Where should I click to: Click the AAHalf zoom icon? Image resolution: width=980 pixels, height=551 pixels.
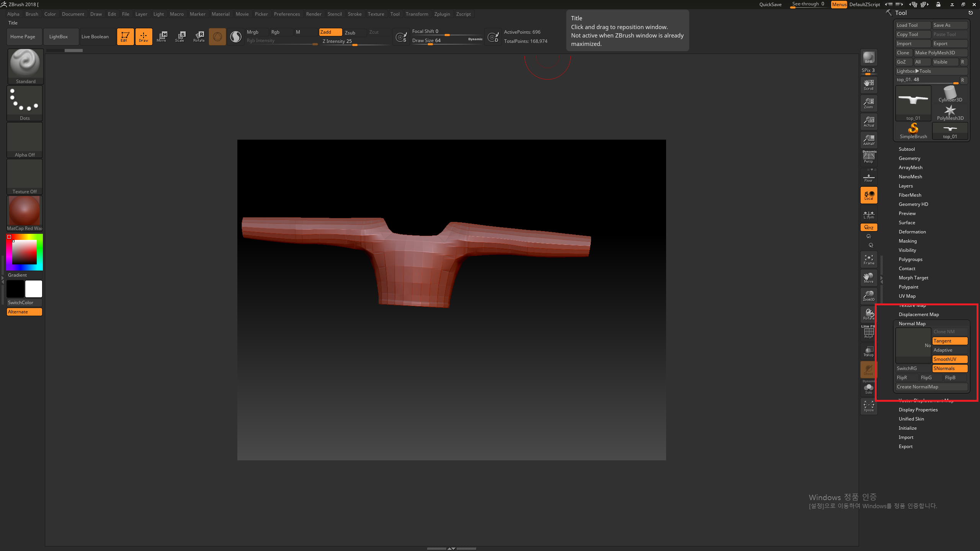tap(869, 140)
